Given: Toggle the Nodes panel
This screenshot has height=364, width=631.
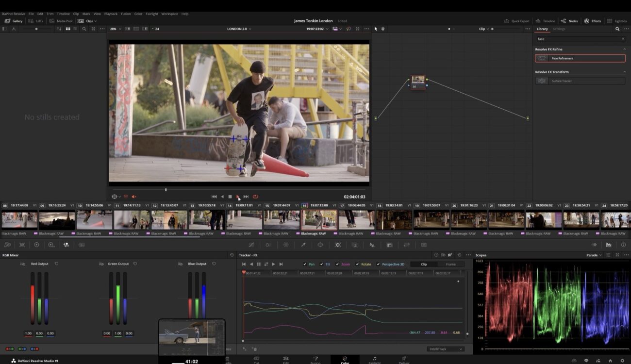Looking at the screenshot, I should pos(569,21).
